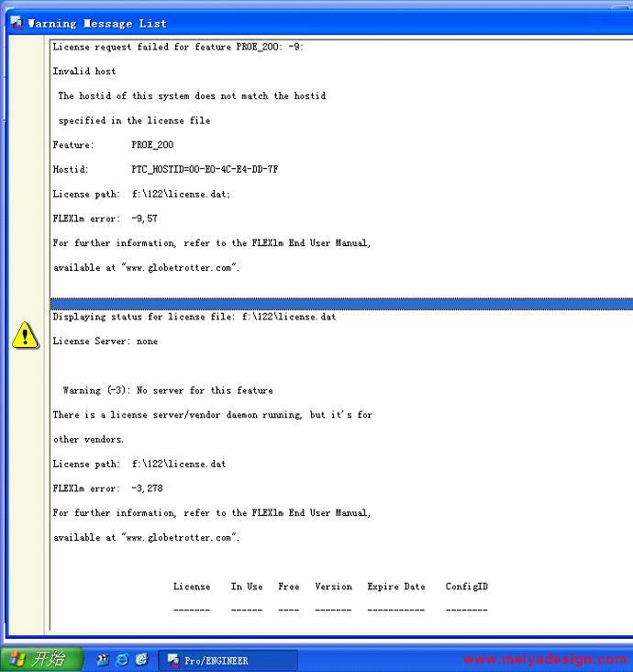Click the 'For further information' line below error -3,278

[212, 513]
